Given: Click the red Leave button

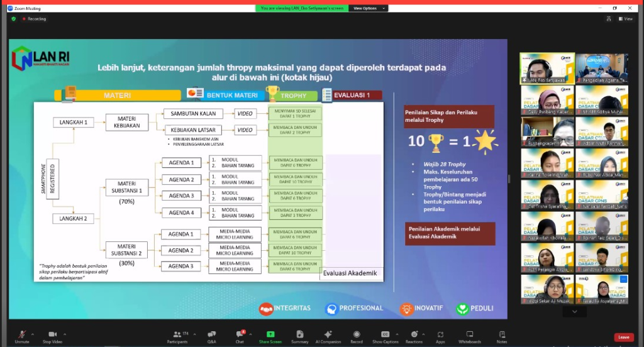Looking at the screenshot, I should 623,337.
